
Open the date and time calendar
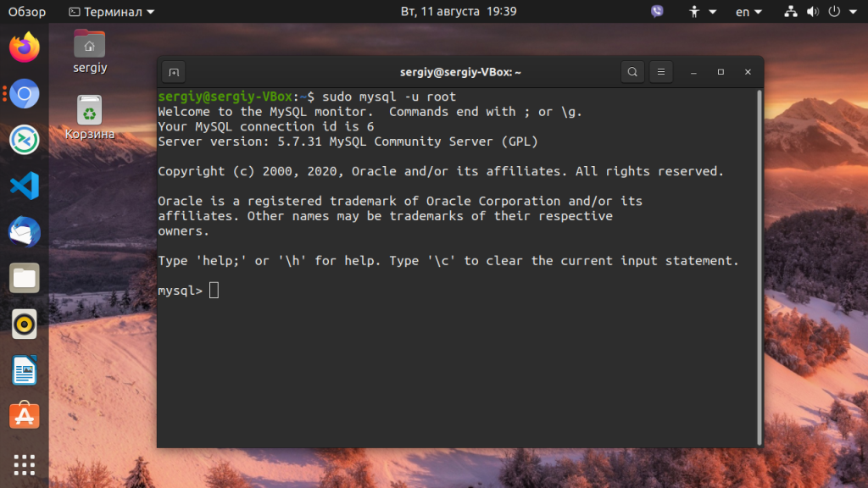click(x=459, y=12)
